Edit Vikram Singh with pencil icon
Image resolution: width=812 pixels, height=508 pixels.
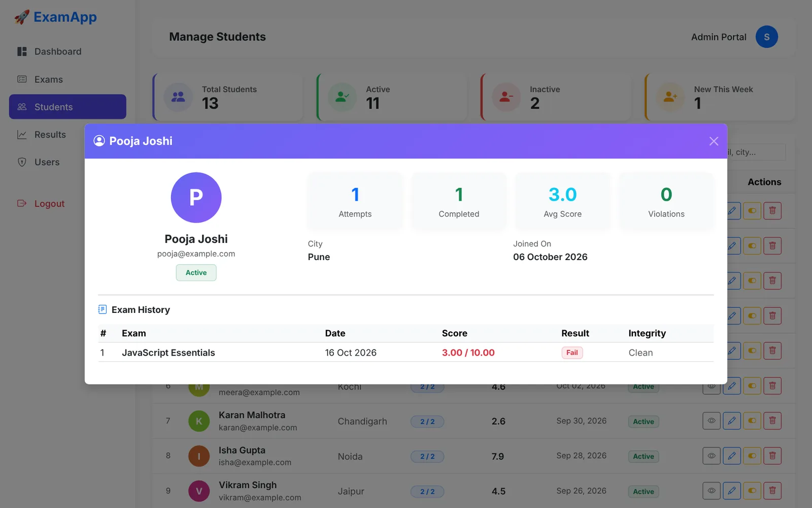click(x=732, y=491)
